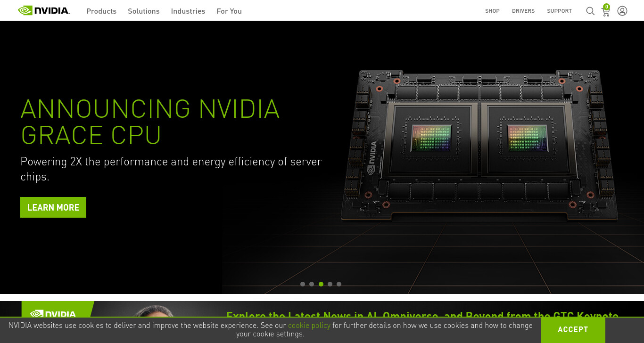Screen dimensions: 644x343
Task: Open the user account icon
Action: (x=622, y=11)
